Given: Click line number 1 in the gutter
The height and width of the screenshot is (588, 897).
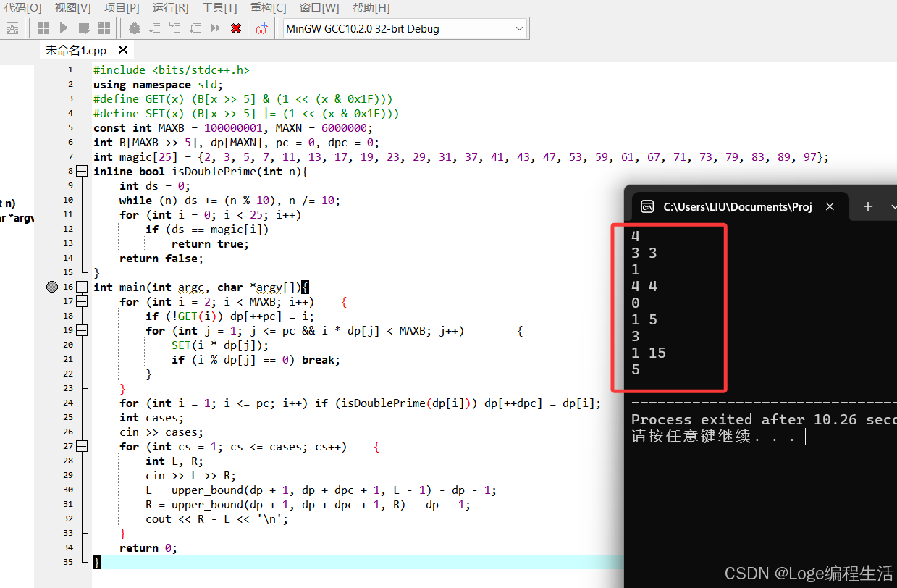Looking at the screenshot, I should click(x=70, y=70).
